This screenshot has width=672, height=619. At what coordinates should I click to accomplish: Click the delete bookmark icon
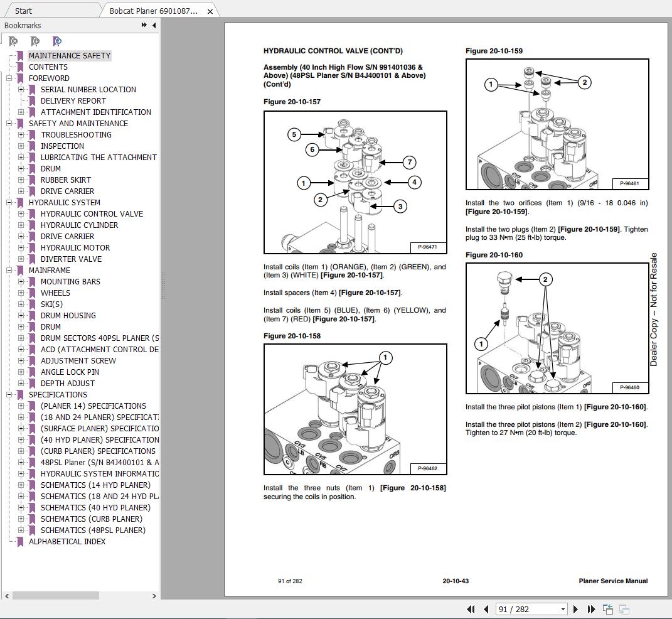14,41
